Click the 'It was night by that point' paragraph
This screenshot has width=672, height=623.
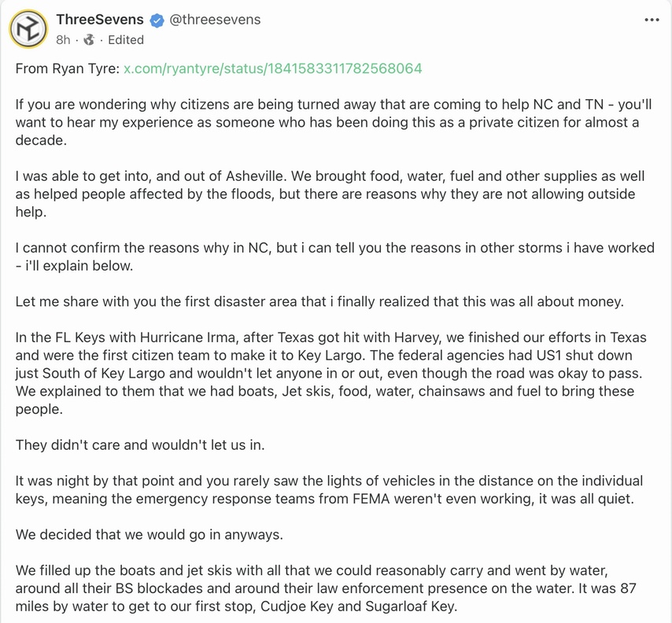(330, 489)
